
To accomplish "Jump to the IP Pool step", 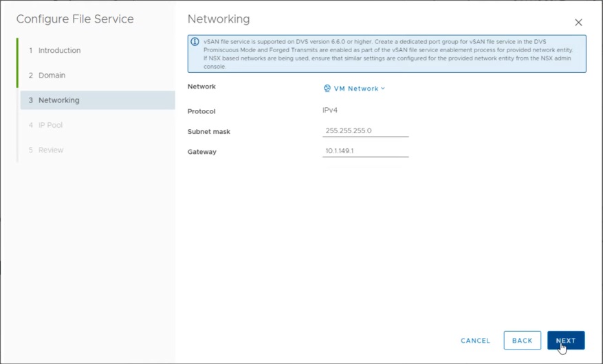I will coord(50,125).
